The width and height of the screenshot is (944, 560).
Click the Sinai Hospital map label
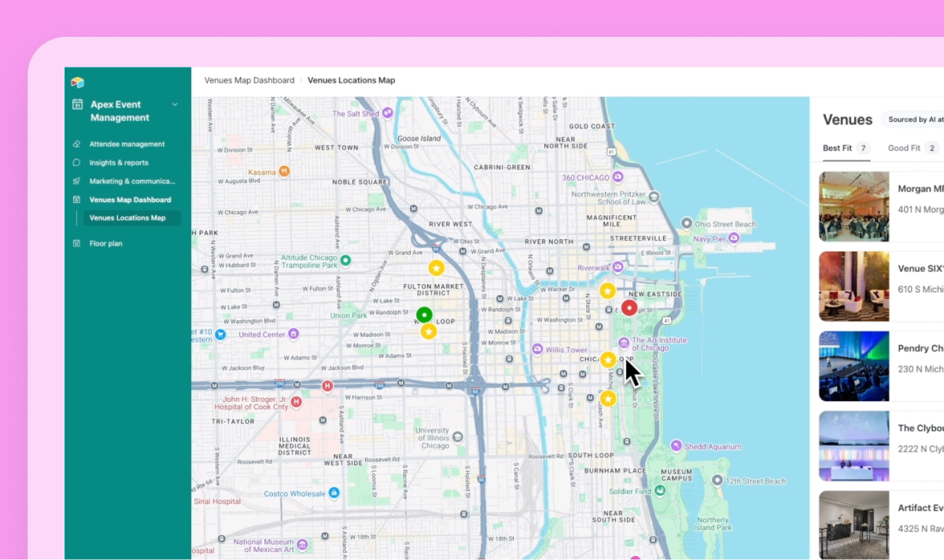pyautogui.click(x=216, y=500)
